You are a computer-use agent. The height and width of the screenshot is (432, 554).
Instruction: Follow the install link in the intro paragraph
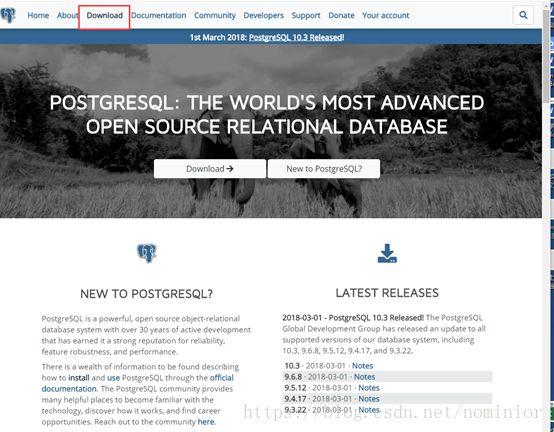click(79, 378)
